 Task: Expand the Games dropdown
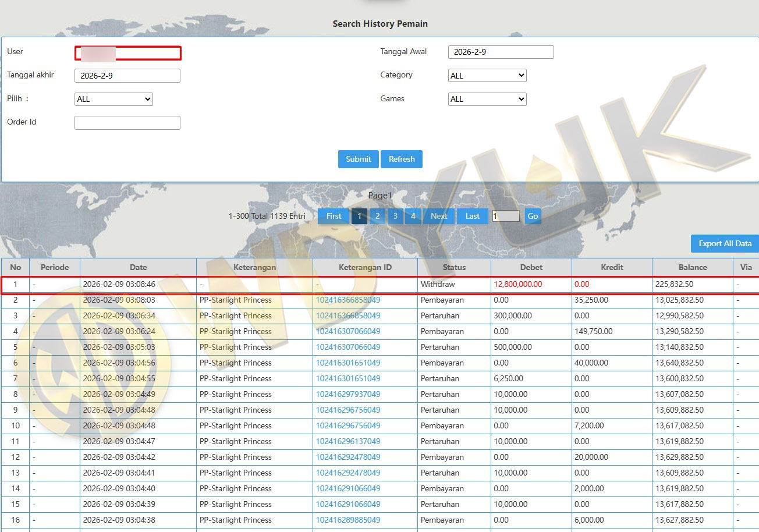pyautogui.click(x=487, y=100)
